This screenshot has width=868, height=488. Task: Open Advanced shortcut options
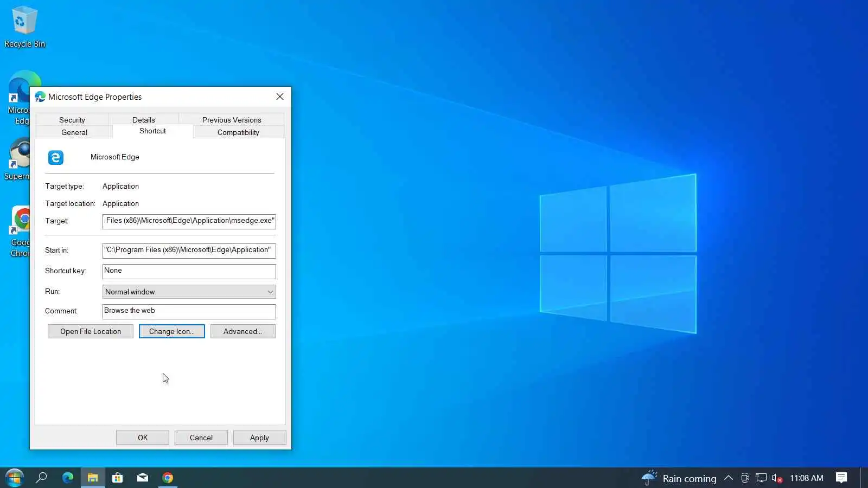(x=242, y=331)
